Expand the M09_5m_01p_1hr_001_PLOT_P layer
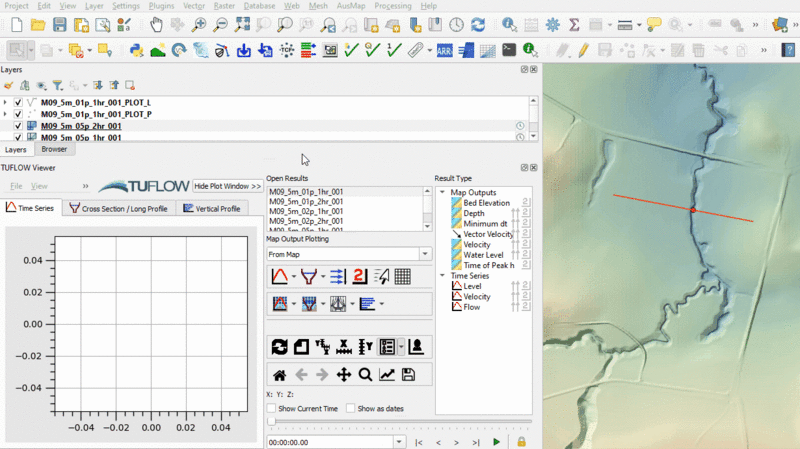The height and width of the screenshot is (449, 800). [5, 114]
